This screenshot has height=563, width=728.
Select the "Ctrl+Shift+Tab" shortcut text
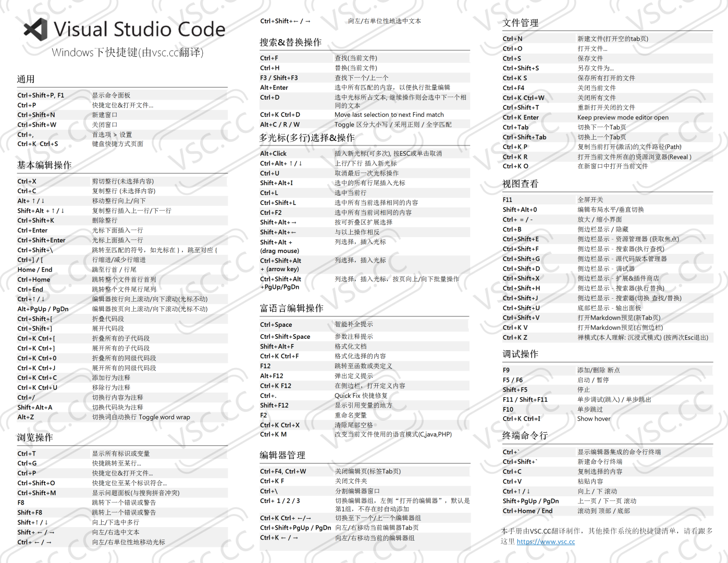click(x=525, y=137)
